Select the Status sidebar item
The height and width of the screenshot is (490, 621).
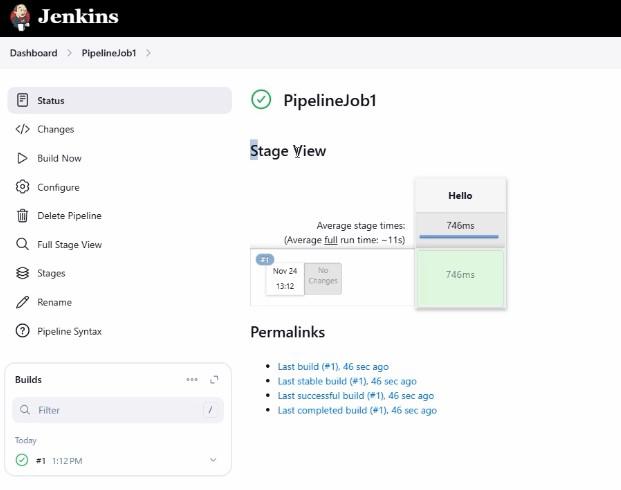coord(120,100)
